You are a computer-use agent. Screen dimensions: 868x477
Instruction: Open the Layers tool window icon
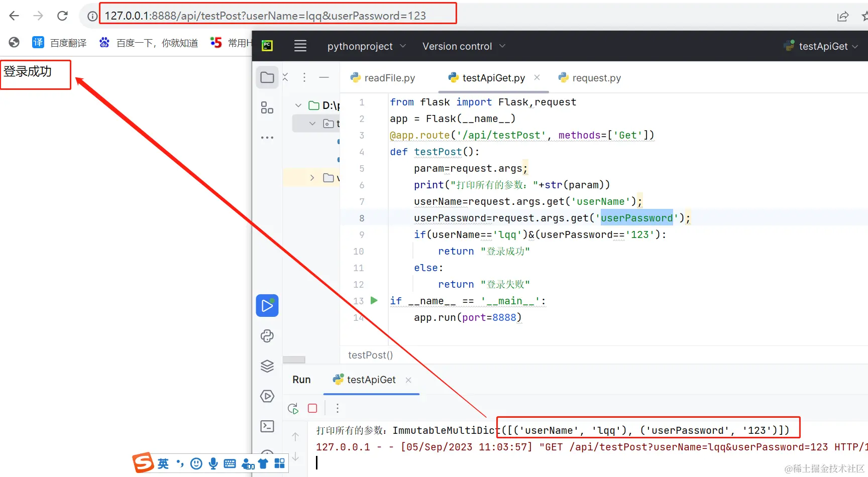pyautogui.click(x=267, y=366)
